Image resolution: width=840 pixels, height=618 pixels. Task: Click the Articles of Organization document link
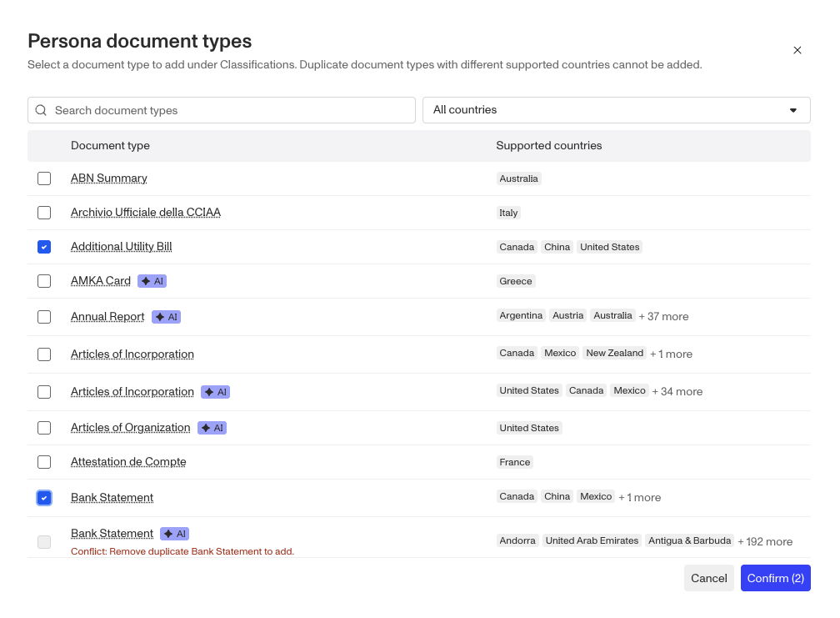pyautogui.click(x=131, y=428)
